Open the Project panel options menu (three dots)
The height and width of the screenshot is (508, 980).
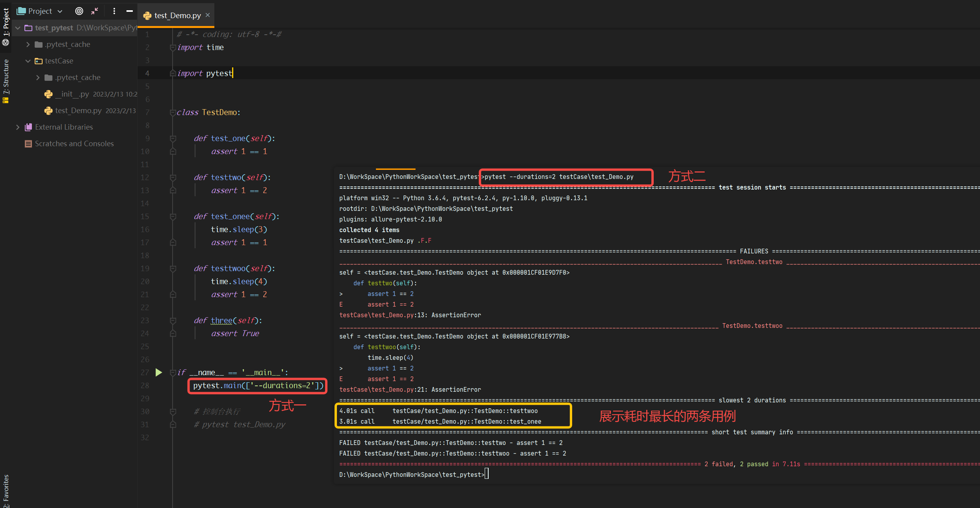click(114, 11)
